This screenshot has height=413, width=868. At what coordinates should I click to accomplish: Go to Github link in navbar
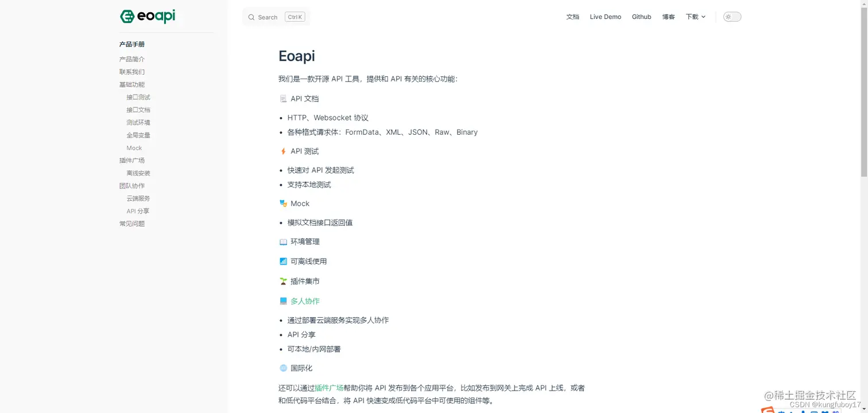click(641, 17)
